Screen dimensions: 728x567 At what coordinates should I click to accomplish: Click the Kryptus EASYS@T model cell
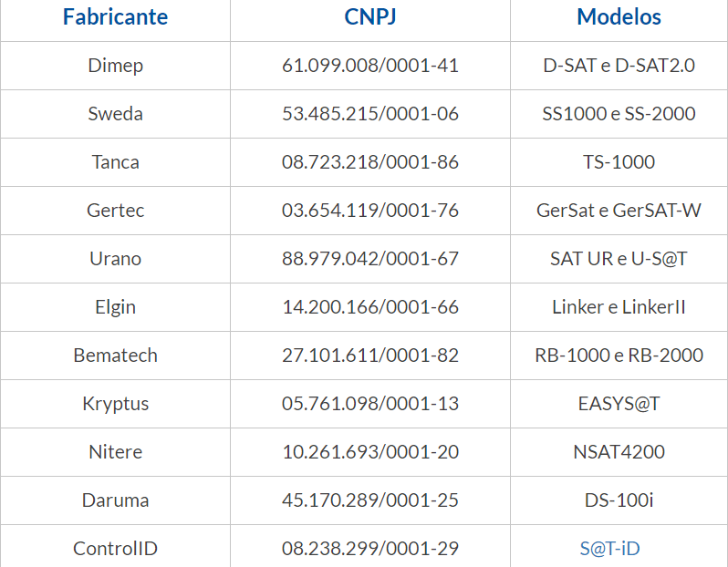(619, 404)
